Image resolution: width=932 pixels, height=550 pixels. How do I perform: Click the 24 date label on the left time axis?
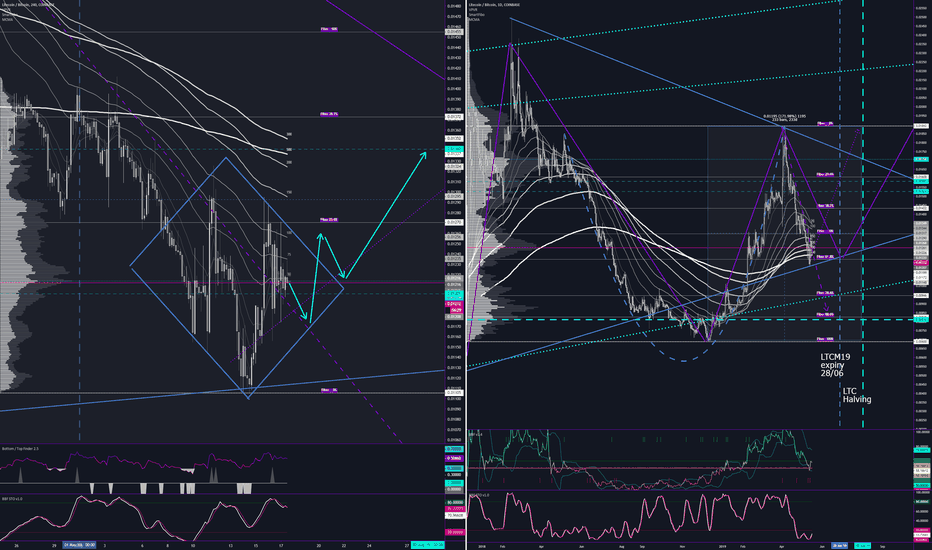369,545
